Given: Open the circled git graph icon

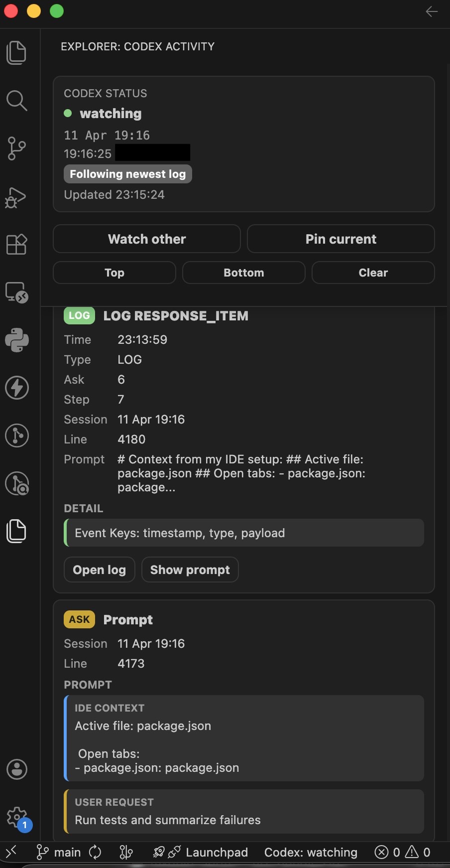Looking at the screenshot, I should point(17,435).
